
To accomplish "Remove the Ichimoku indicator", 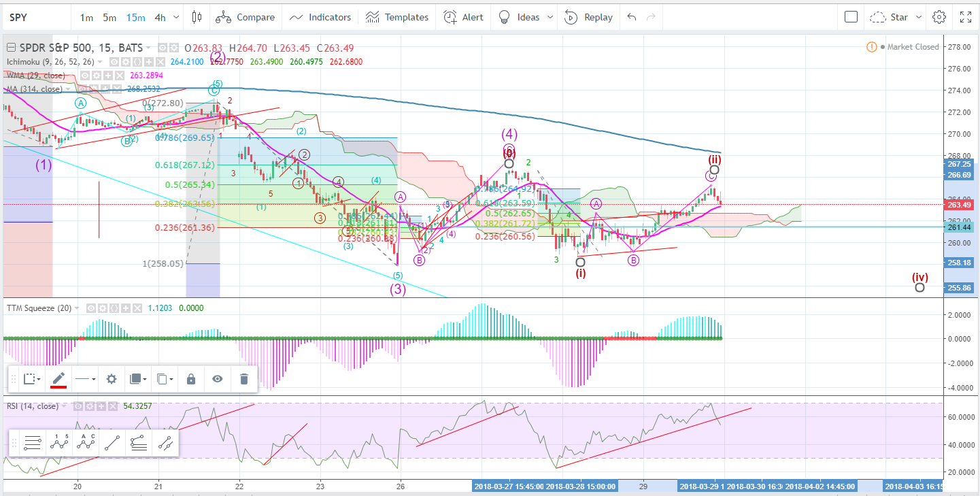I will [x=160, y=62].
